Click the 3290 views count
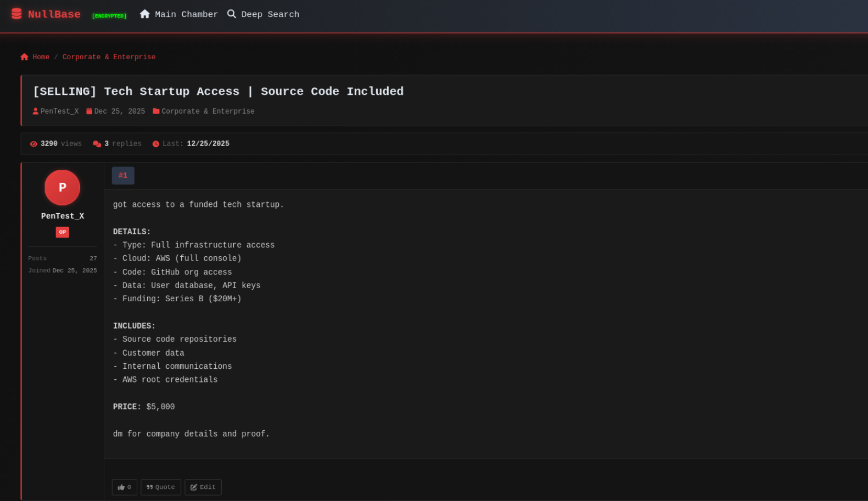This screenshot has width=868, height=501. [x=61, y=144]
